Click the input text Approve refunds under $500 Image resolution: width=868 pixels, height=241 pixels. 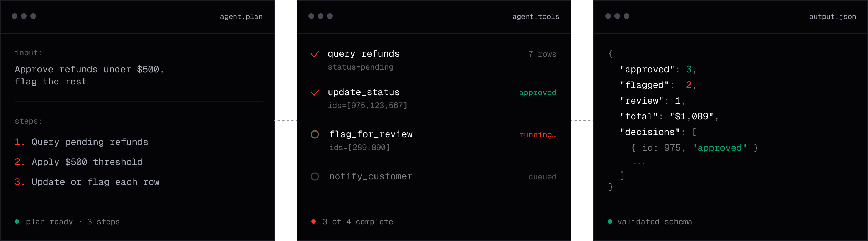(x=89, y=69)
